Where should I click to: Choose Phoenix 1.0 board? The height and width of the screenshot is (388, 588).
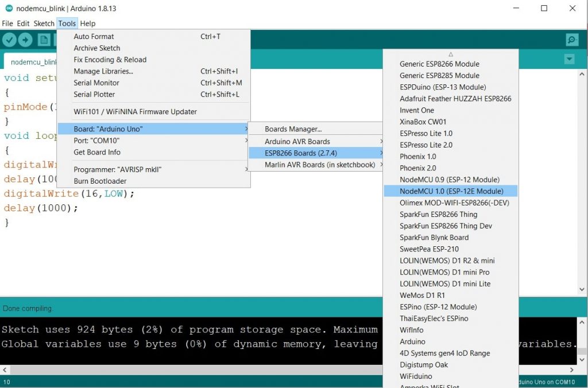(x=451, y=156)
